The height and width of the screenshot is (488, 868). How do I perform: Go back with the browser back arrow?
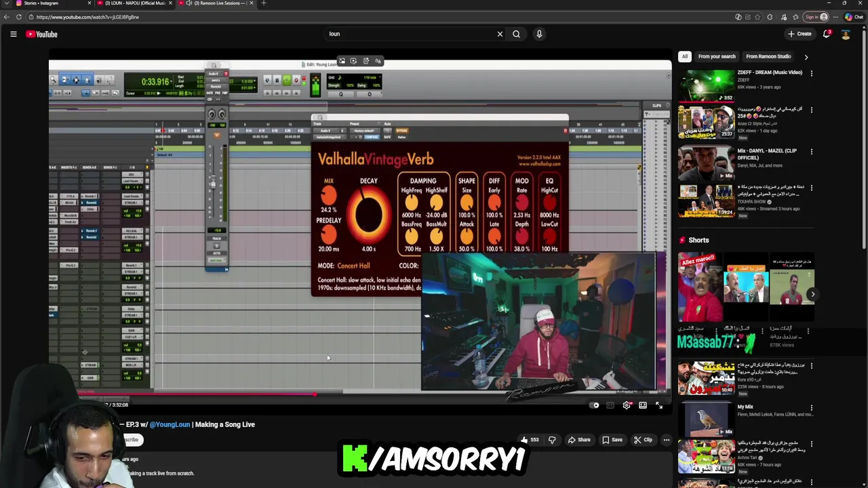click(7, 17)
